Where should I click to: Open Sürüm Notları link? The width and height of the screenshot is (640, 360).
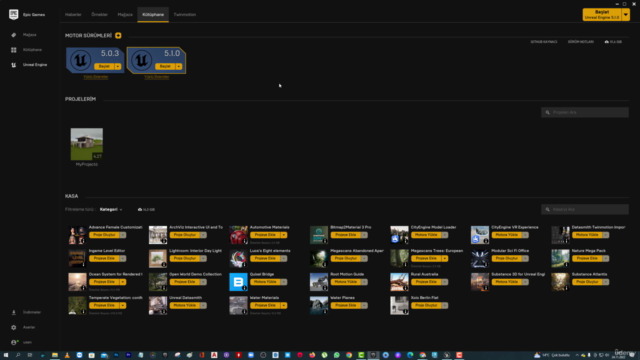pyautogui.click(x=581, y=42)
